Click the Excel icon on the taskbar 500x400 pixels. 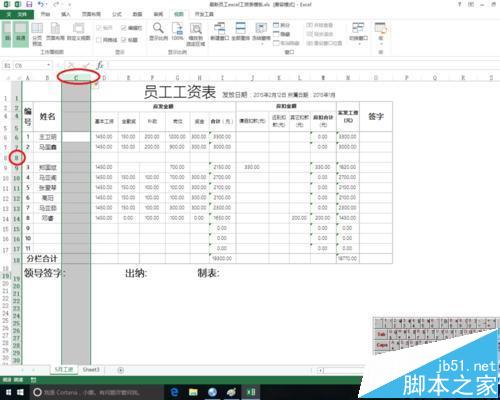coord(251,392)
